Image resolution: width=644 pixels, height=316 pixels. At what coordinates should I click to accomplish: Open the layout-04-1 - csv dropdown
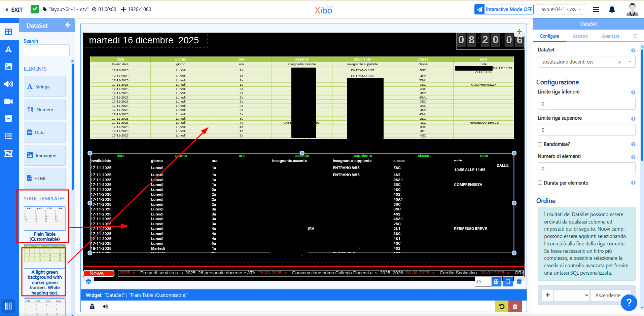tap(560, 9)
